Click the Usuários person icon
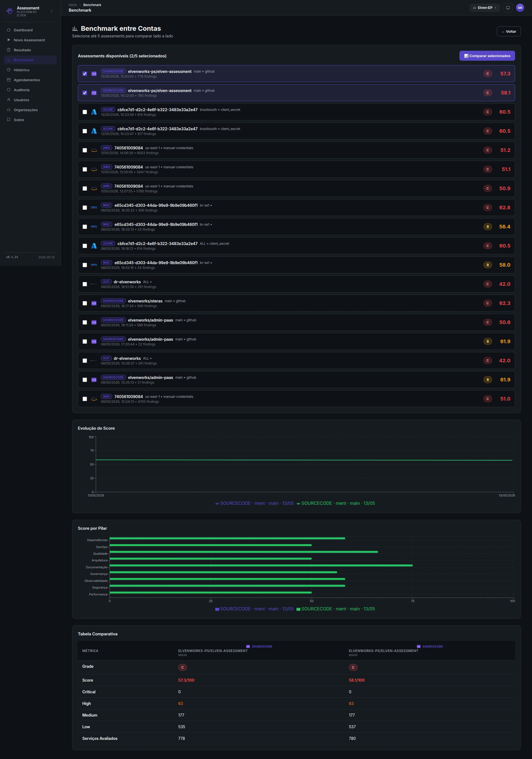Screen dimensions: 532x759 point(9,100)
